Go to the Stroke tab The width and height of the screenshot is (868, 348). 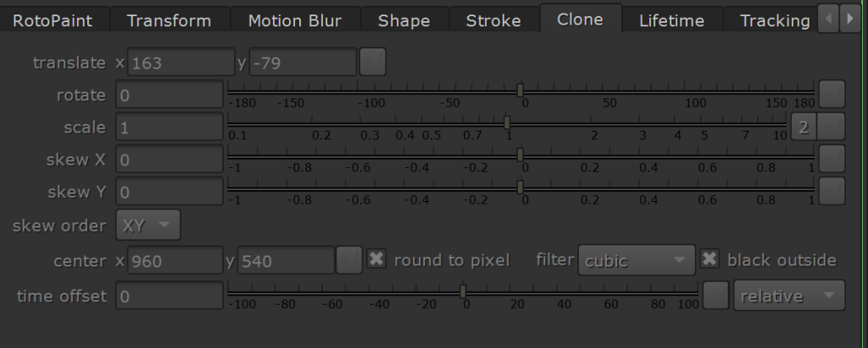(x=493, y=20)
